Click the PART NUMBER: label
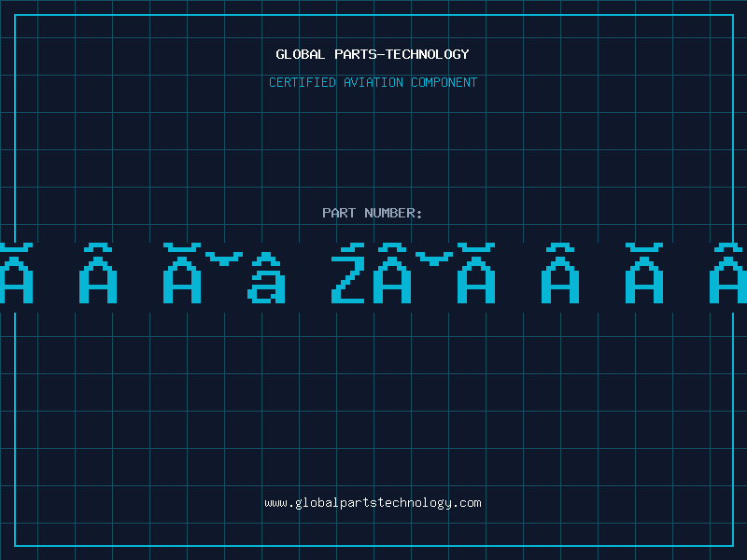 [x=373, y=213]
